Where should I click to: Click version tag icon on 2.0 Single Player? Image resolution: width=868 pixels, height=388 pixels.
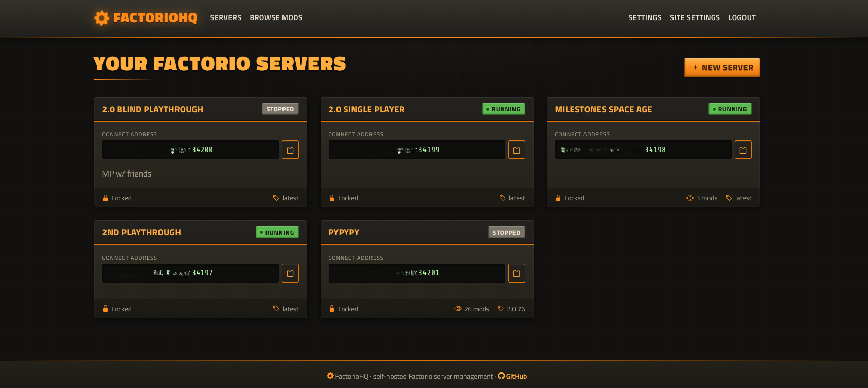click(502, 198)
